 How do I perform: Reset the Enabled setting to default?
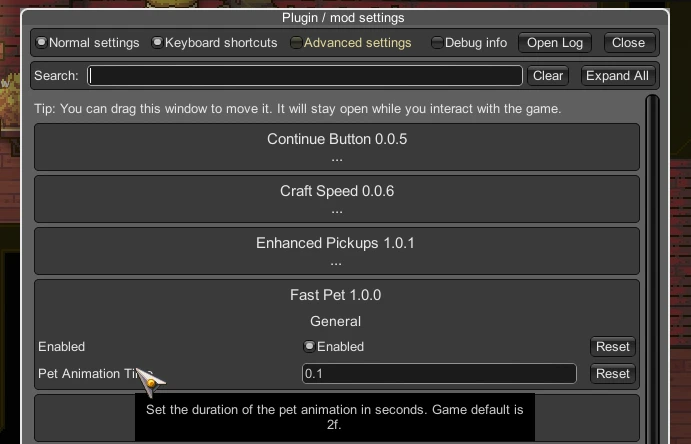click(613, 347)
